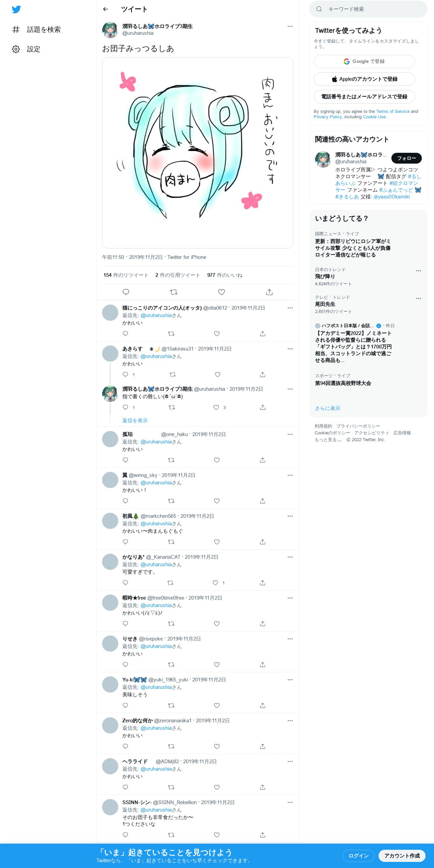Retweet the main お団子みっつるしあ tweet
Screen dimensions: 434x868
click(x=174, y=292)
